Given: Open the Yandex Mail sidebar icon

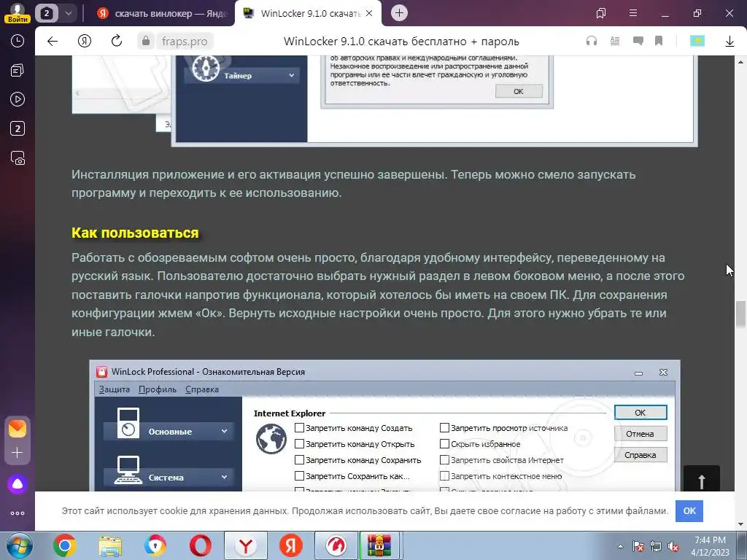Looking at the screenshot, I should coord(18,429).
